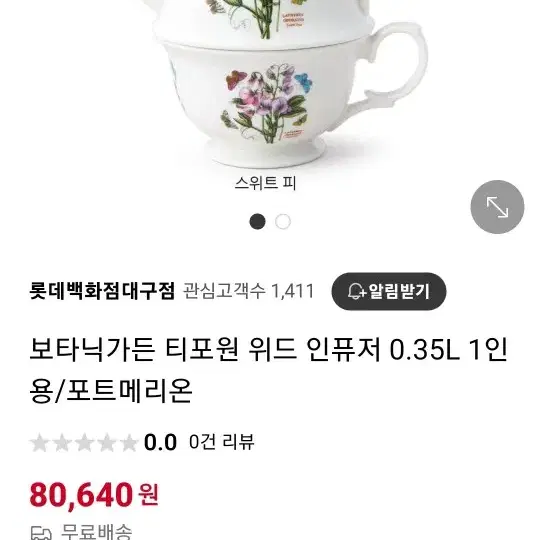
Task: Click the fifth gray rating star
Action: coord(129,443)
